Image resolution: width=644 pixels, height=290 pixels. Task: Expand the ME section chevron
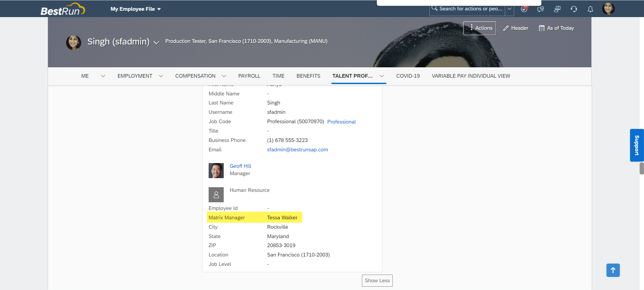click(x=103, y=76)
